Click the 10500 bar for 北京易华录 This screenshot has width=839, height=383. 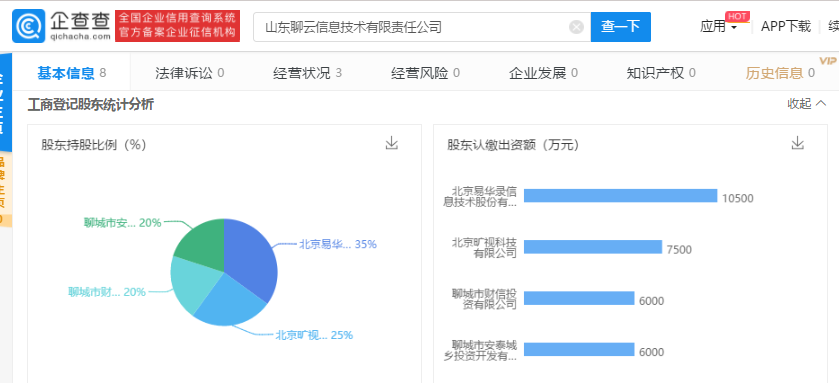click(620, 196)
